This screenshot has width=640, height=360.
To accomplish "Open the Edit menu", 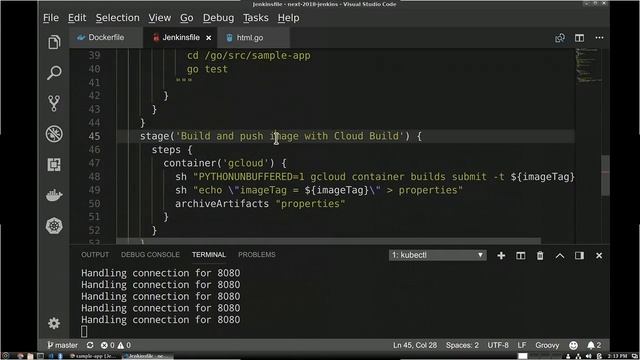I will (x=77, y=18).
